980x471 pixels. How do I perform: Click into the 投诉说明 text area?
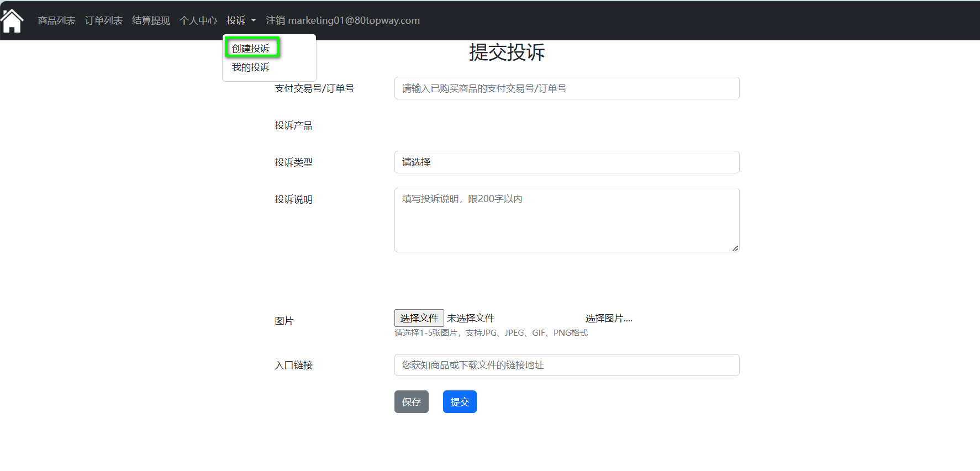click(x=566, y=220)
